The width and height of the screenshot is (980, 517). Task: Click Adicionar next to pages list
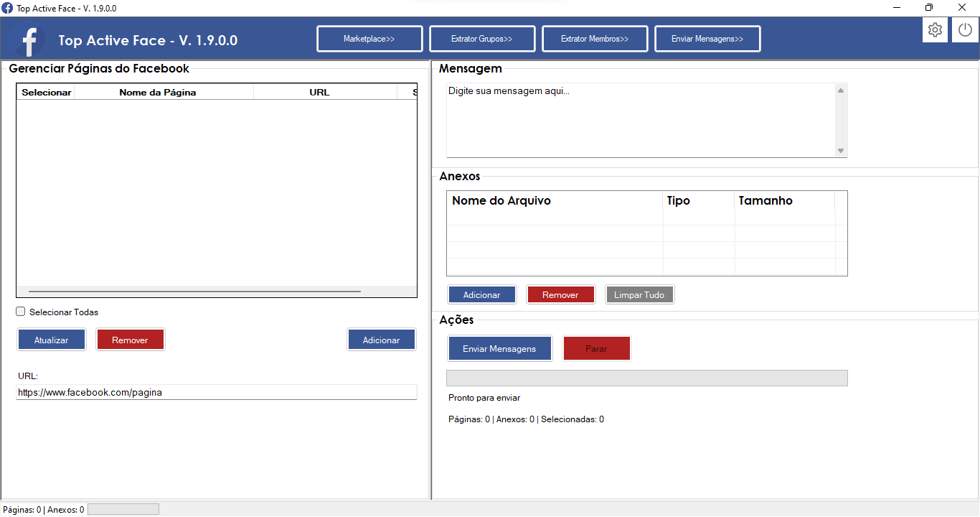tap(382, 340)
